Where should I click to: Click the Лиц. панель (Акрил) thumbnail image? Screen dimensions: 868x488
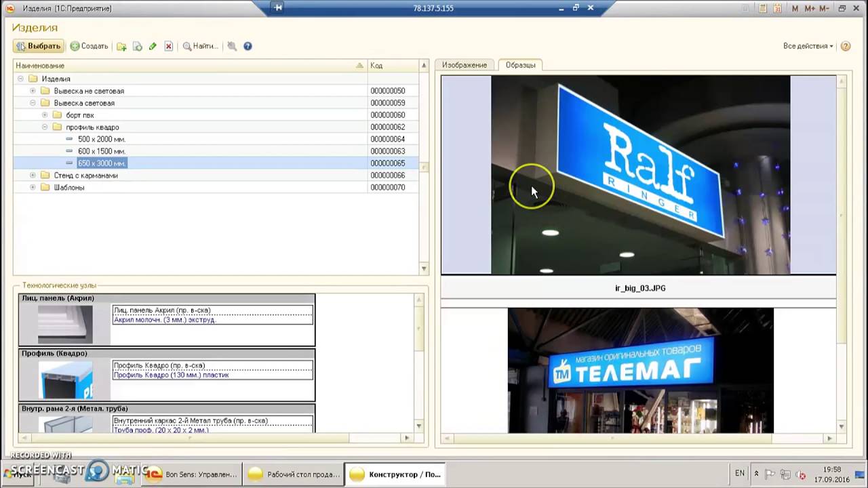click(65, 325)
